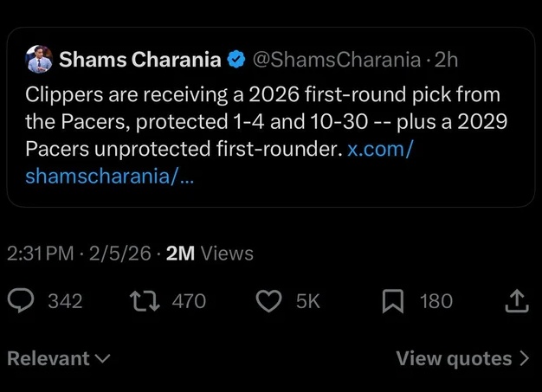This screenshot has width=542, height=392.
Task: Open the x.com/shamscharania link
Action: click(x=219, y=163)
